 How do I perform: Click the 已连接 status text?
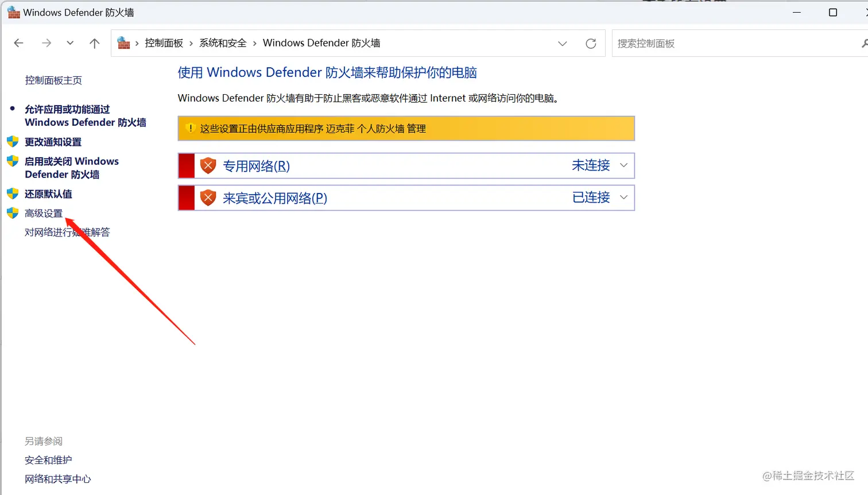click(x=591, y=198)
